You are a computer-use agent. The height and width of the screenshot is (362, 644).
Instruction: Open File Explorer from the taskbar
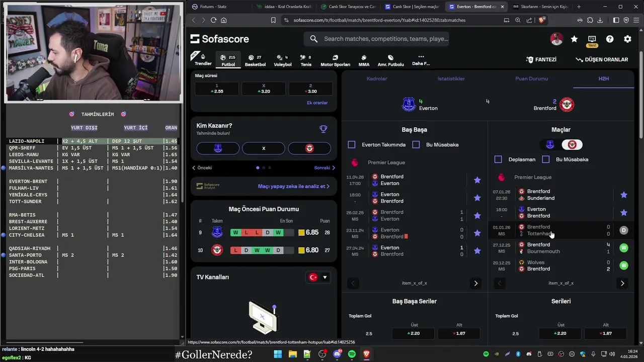pos(292,354)
